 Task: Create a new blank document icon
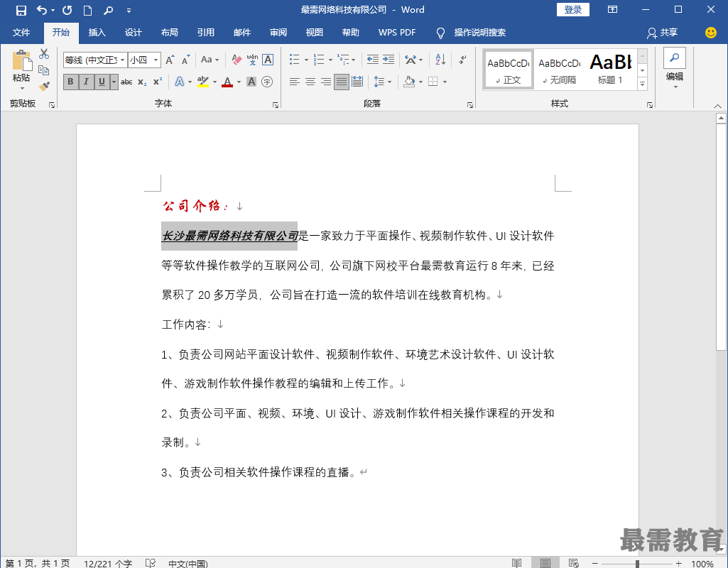coord(88,10)
